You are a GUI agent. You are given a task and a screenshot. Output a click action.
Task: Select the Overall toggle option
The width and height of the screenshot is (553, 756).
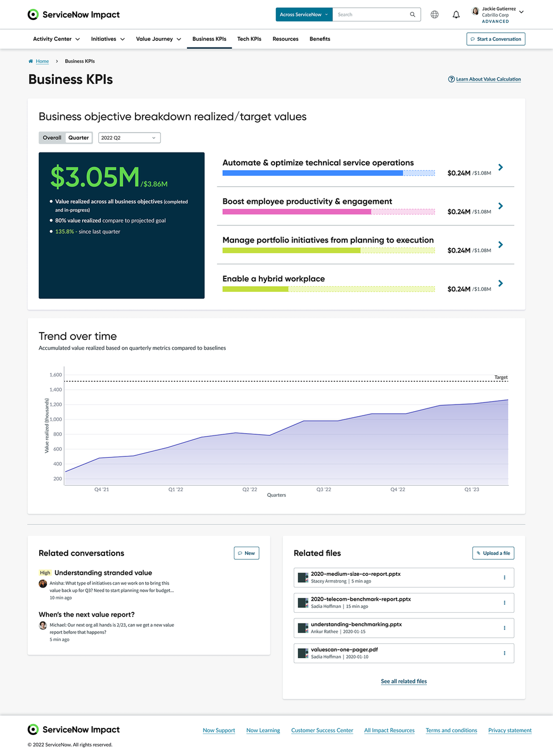[x=52, y=138]
